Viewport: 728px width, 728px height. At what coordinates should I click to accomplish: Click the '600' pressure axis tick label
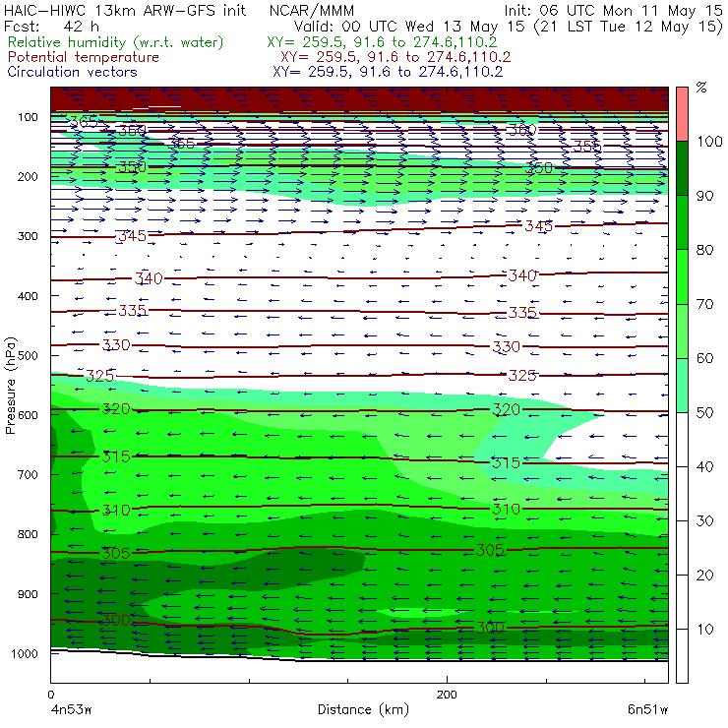coord(28,415)
